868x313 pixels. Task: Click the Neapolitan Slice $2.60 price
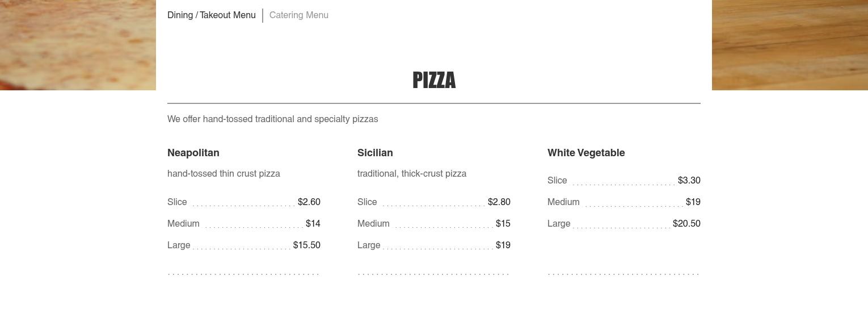[x=309, y=202]
